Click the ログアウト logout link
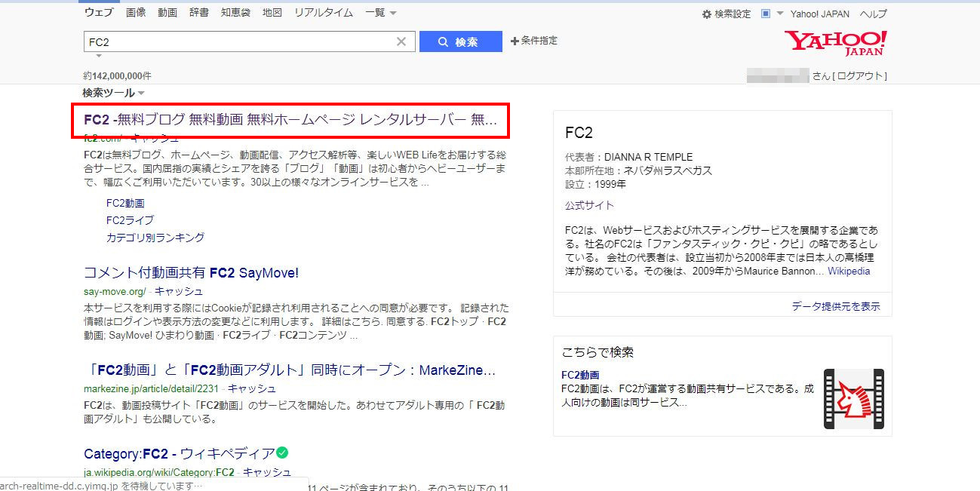This screenshot has width=980, height=491. (861, 76)
